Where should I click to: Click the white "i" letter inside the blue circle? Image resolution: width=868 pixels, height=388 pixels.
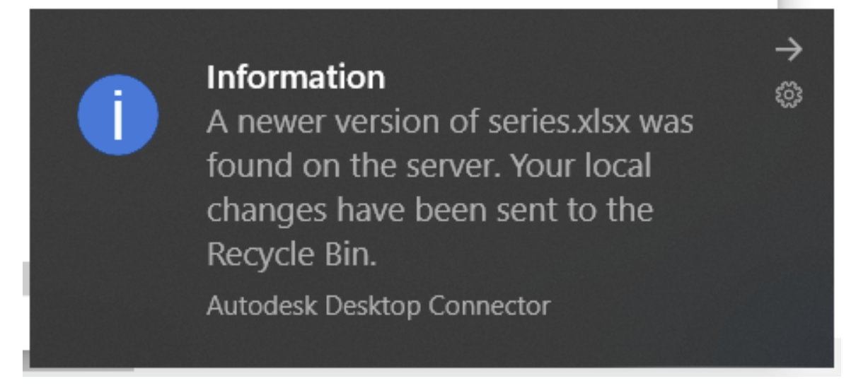coord(117,116)
